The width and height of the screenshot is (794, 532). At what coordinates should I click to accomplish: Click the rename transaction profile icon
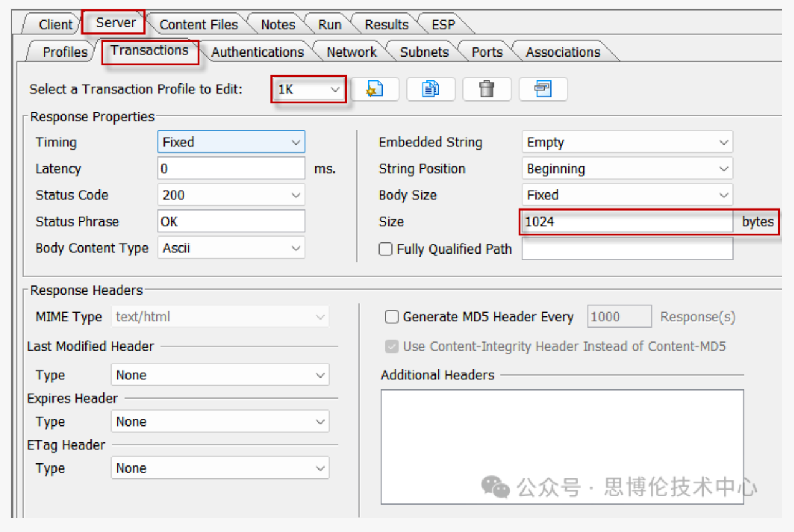pyautogui.click(x=542, y=89)
